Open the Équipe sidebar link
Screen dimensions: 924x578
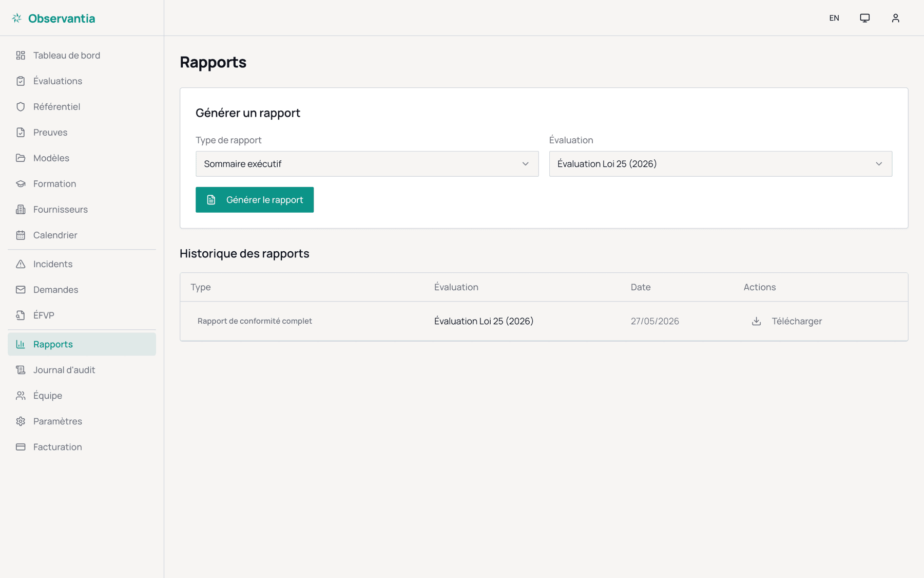point(82,395)
